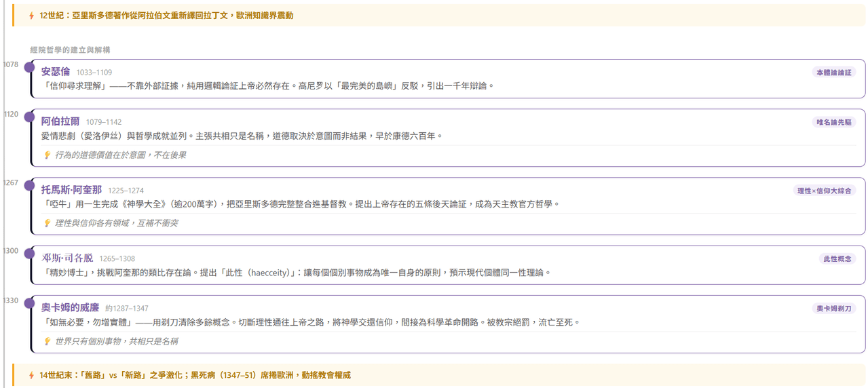Viewport: 868px width, 388px height.
Task: Click the 本體論論証 tag
Action: [833, 73]
